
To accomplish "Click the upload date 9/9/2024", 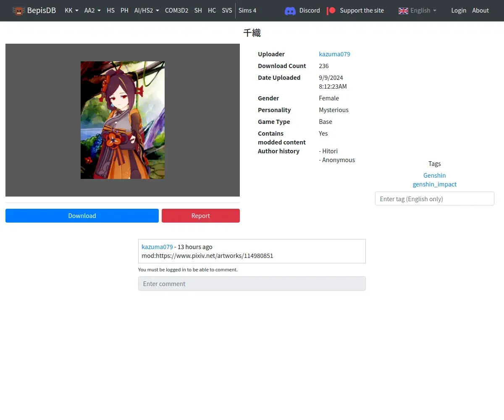I will (331, 78).
